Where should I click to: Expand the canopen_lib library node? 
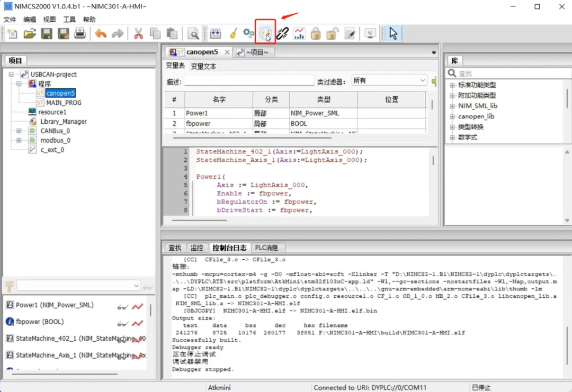coord(452,116)
